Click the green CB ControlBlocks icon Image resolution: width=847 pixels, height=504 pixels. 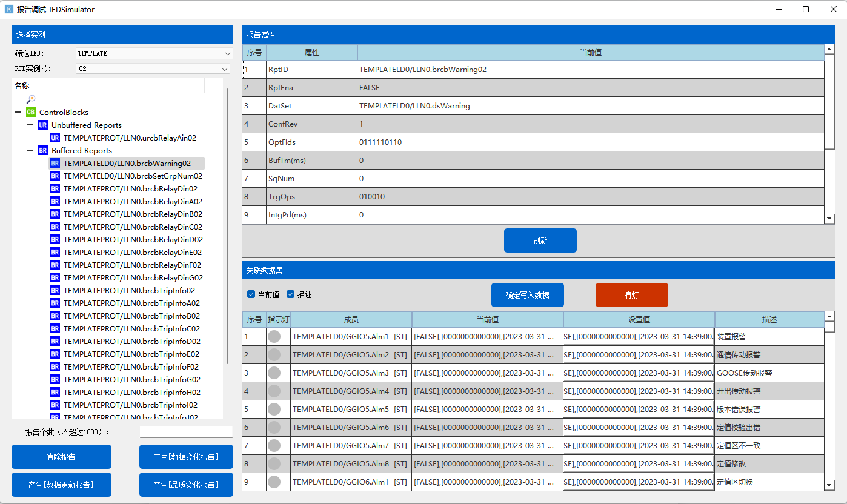pyautogui.click(x=31, y=112)
